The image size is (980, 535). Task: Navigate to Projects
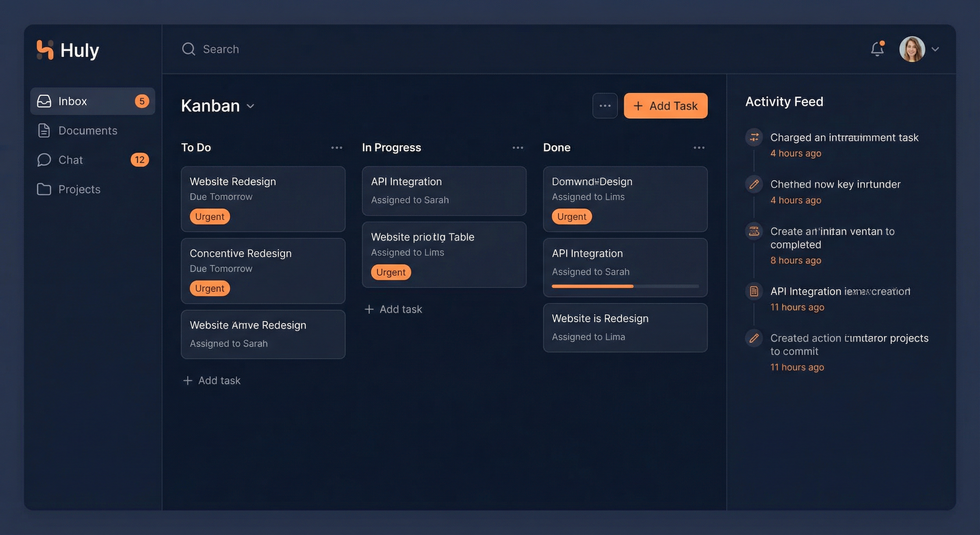coord(93,189)
